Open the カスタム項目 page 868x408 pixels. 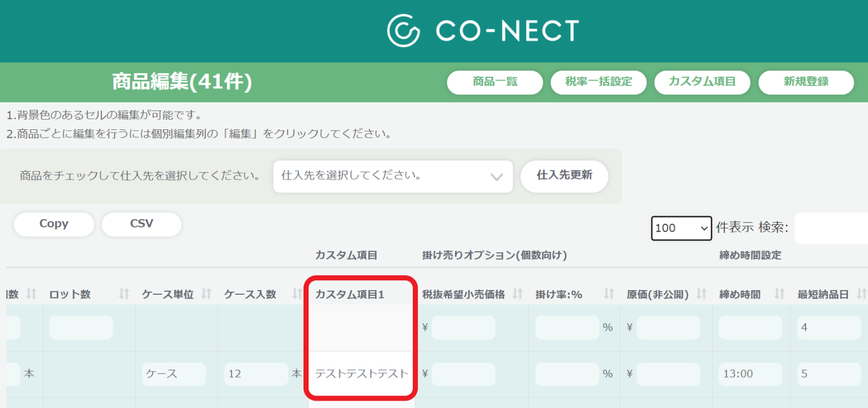point(703,82)
